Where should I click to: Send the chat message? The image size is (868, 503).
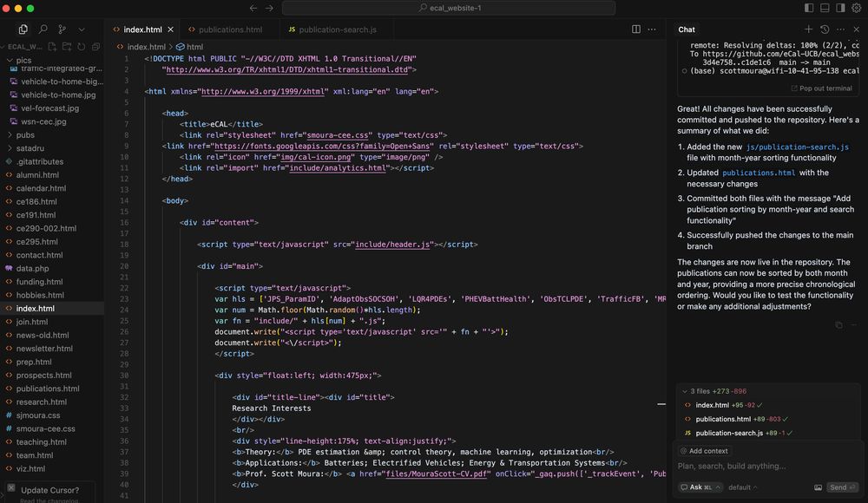(842, 487)
